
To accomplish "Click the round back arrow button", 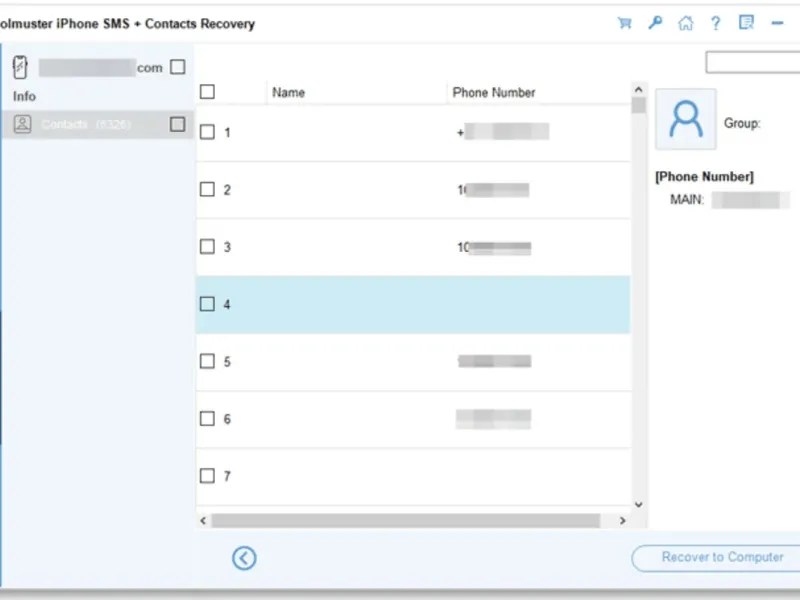I will [x=244, y=558].
